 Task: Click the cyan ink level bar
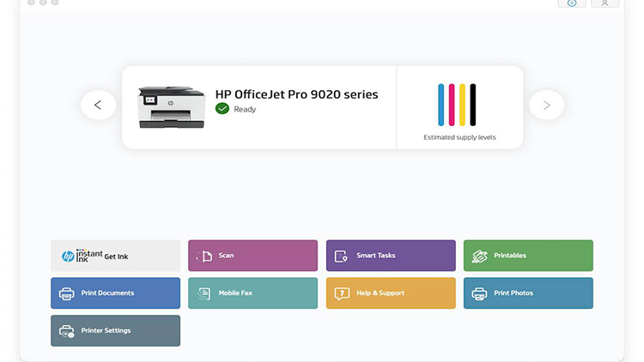pyautogui.click(x=440, y=105)
